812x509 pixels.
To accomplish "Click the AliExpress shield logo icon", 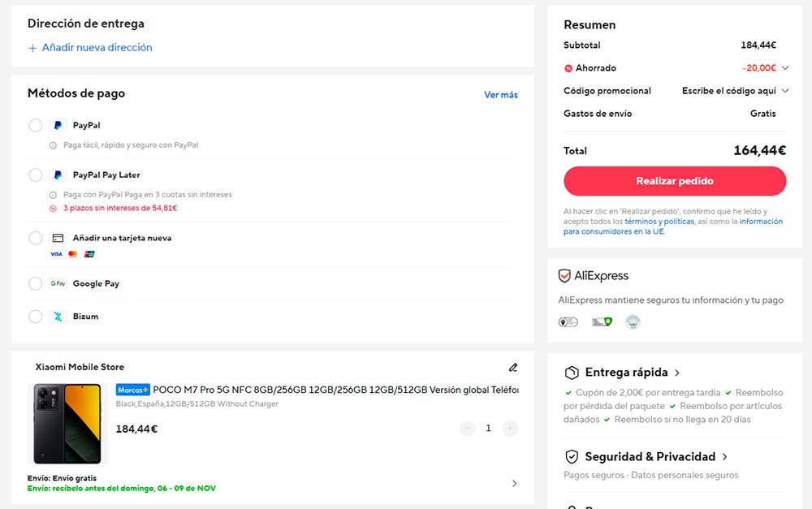I will (x=564, y=276).
